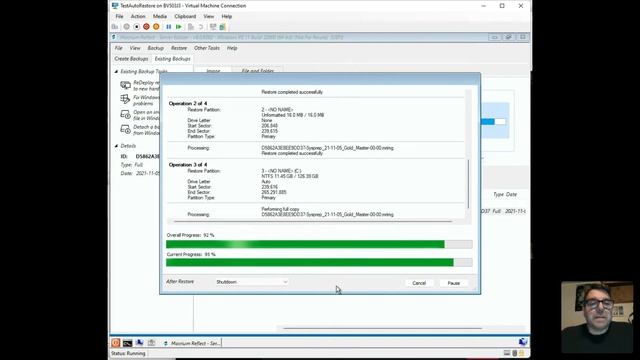The width and height of the screenshot is (640, 360).
Task: Click the Fix Windows boot problems icon
Action: [125, 100]
